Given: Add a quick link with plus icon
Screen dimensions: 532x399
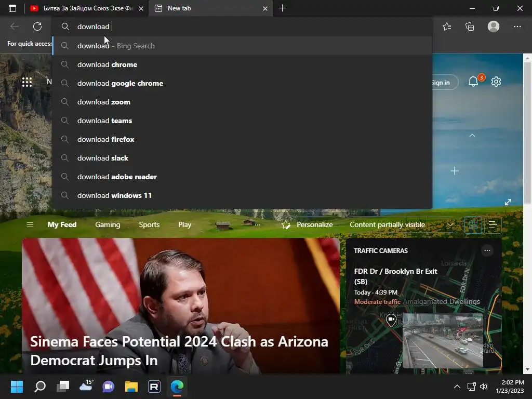Looking at the screenshot, I should (x=455, y=171).
